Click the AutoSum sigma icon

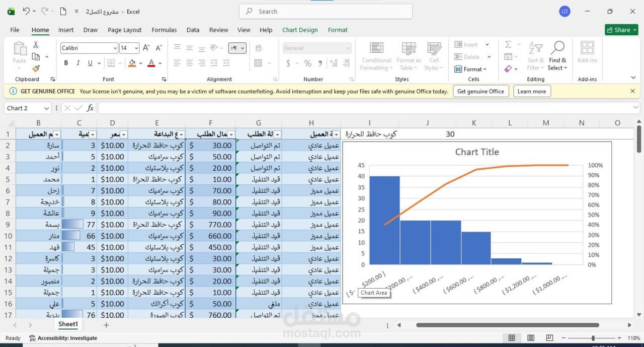(x=508, y=45)
